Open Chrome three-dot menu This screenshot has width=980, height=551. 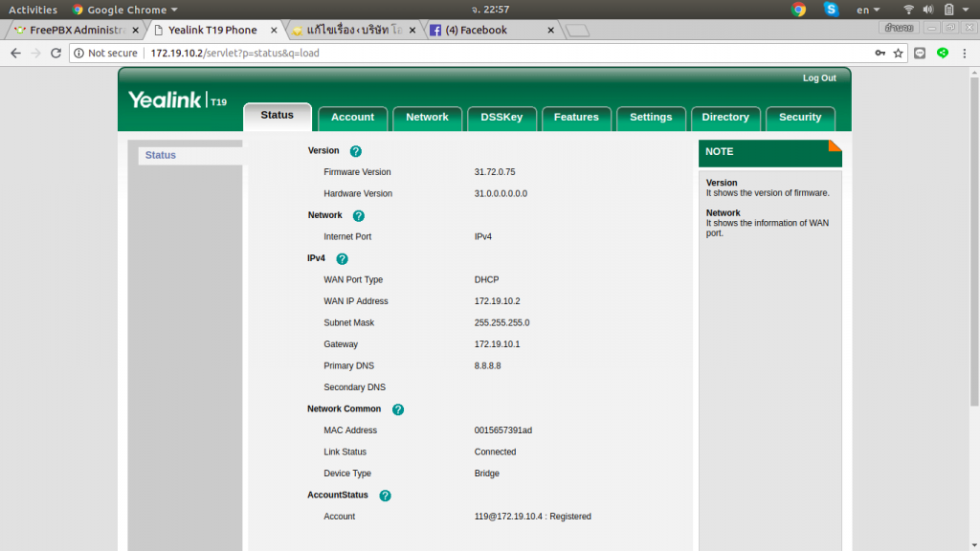965,54
